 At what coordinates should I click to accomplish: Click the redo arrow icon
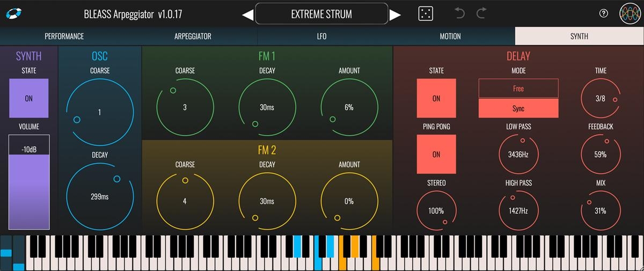coord(481,14)
